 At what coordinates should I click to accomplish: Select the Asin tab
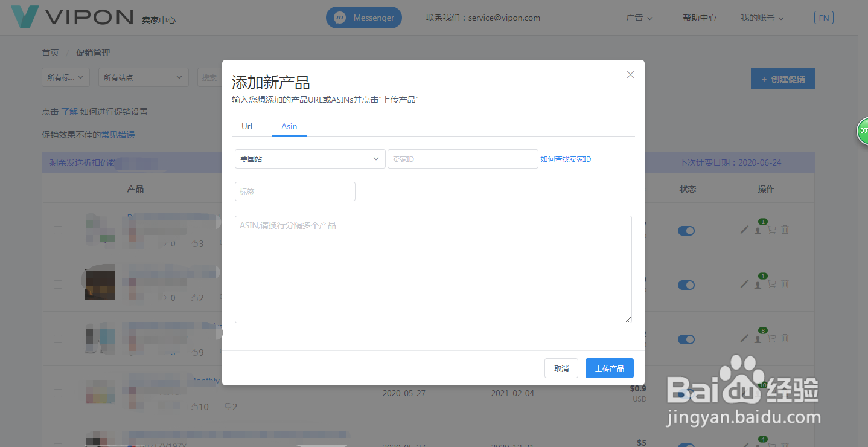point(289,126)
